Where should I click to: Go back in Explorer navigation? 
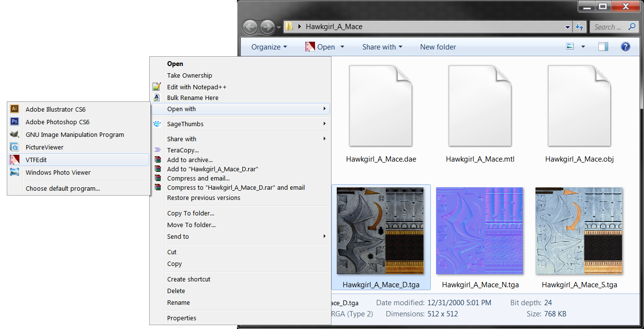coord(250,27)
